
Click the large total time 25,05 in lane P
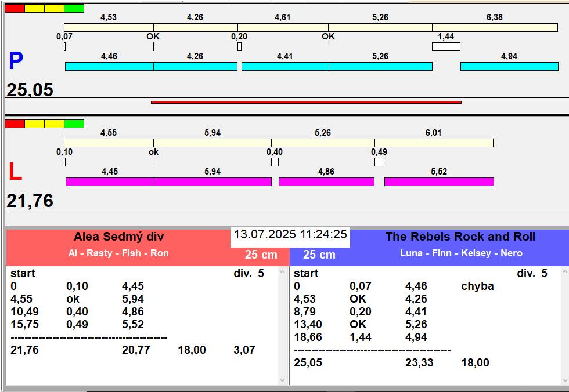click(30, 89)
